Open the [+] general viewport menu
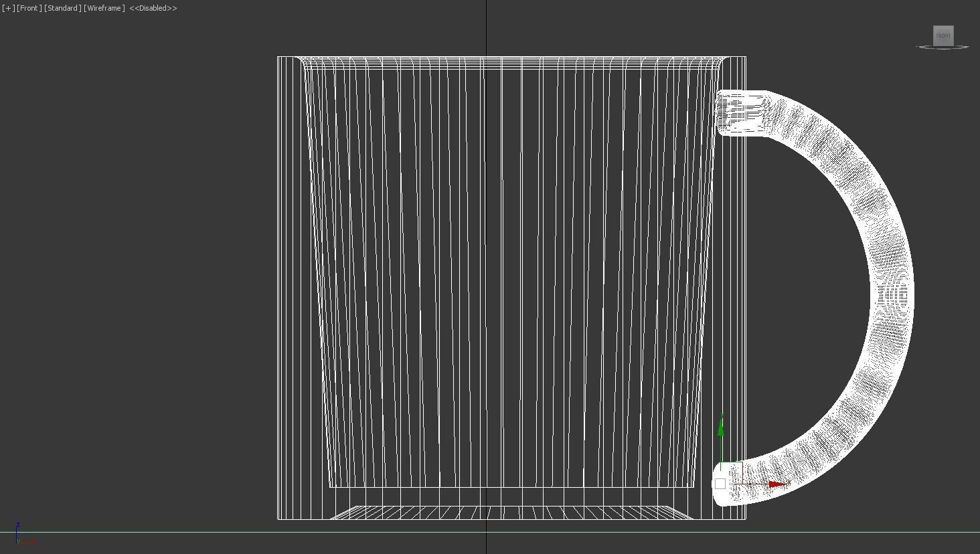Screen dimensions: 980x554 pyautogui.click(x=8, y=8)
